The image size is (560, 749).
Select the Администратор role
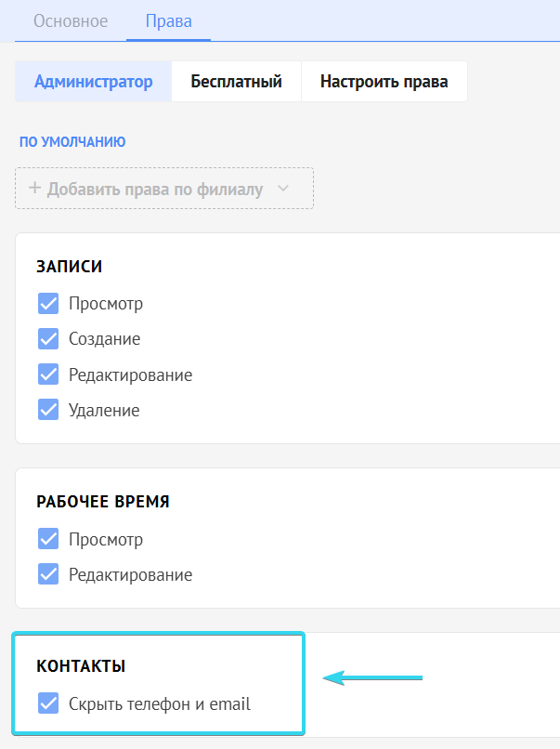[94, 81]
